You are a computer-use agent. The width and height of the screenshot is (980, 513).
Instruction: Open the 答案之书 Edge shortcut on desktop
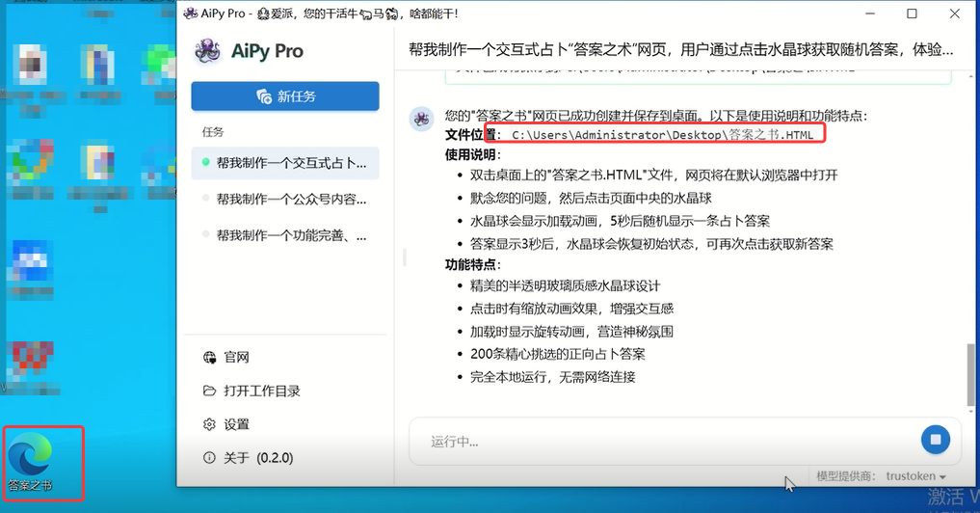[x=29, y=462]
